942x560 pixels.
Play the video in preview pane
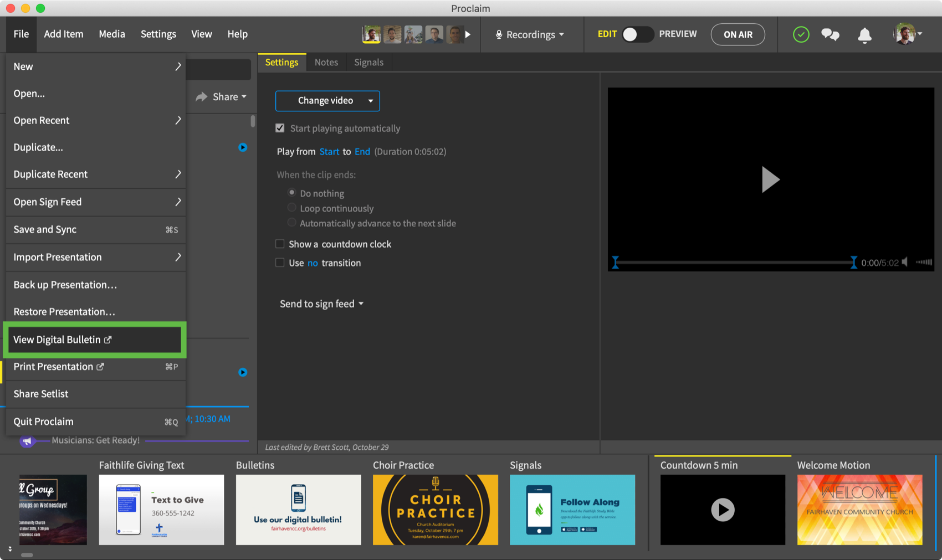pyautogui.click(x=770, y=179)
